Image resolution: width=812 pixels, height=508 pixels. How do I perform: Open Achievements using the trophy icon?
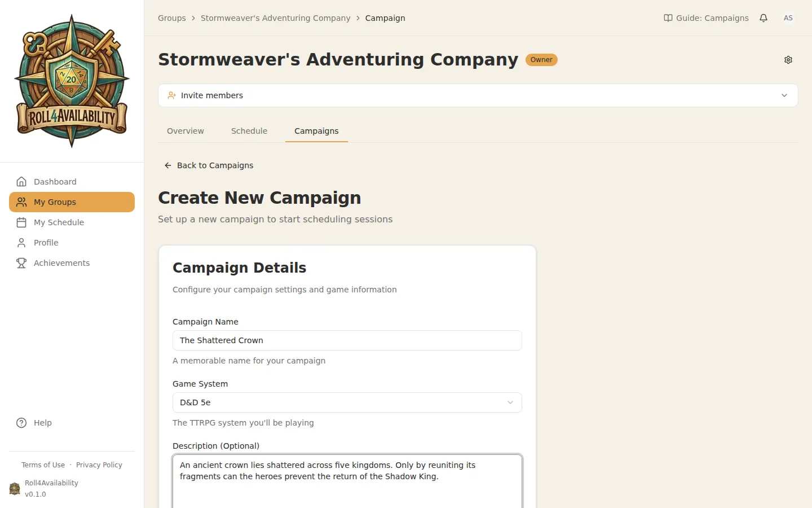(x=62, y=262)
